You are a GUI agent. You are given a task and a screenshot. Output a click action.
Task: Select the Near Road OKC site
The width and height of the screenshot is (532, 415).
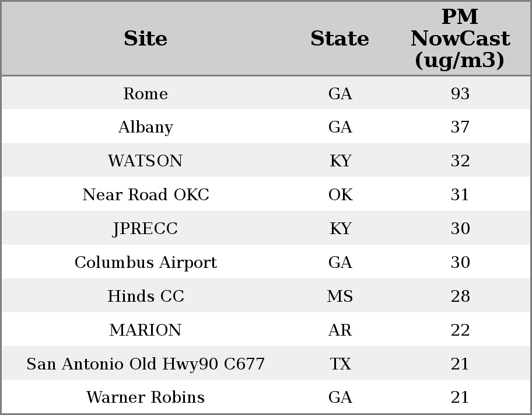tap(145, 195)
